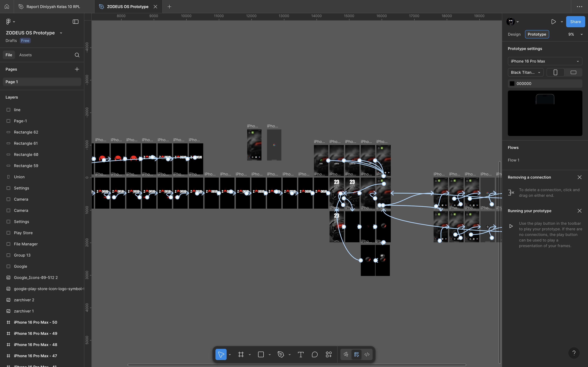Switch to Dev Mode code icon
588x367 pixels.
click(367, 354)
